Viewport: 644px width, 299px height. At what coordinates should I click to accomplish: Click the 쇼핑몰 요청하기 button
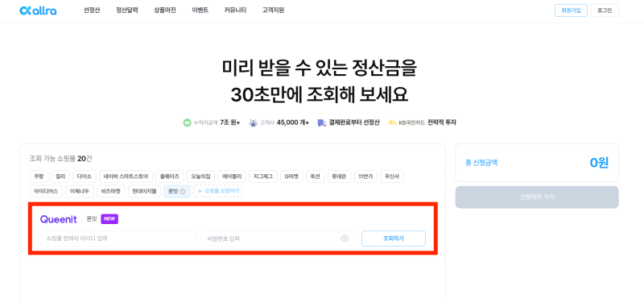(x=218, y=191)
